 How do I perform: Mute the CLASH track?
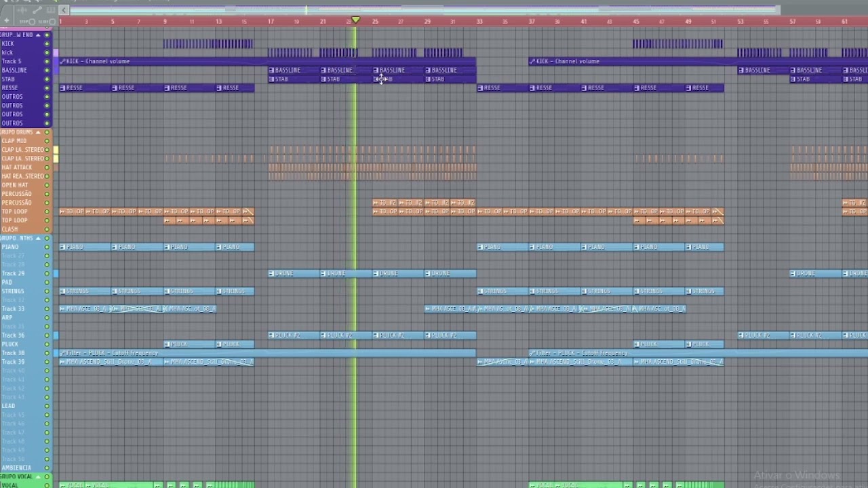47,229
